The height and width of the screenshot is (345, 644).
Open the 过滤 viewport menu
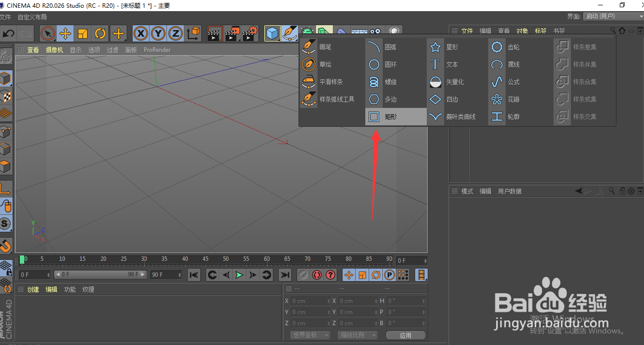(x=112, y=50)
